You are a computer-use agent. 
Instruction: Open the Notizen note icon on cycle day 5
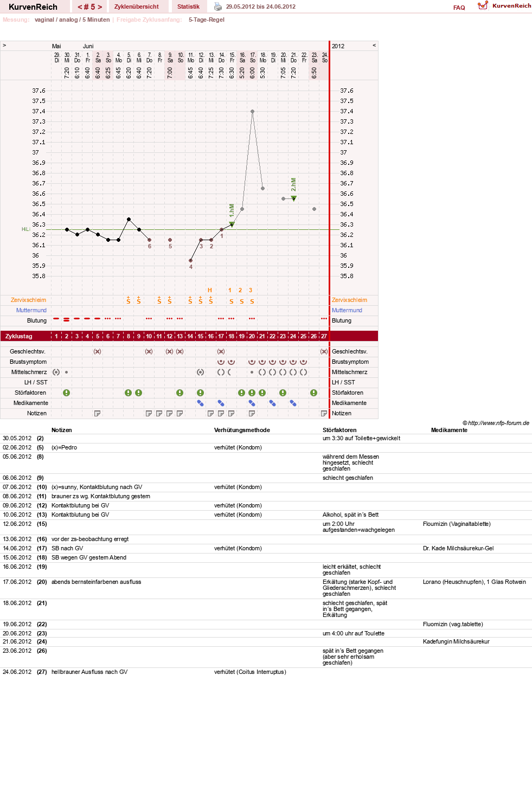[x=98, y=413]
